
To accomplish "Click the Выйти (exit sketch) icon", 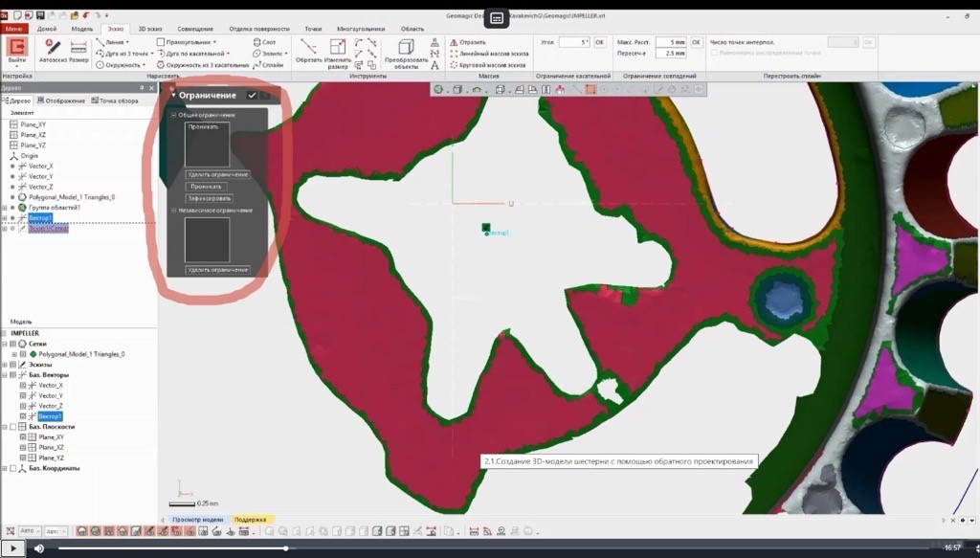I will tap(17, 48).
